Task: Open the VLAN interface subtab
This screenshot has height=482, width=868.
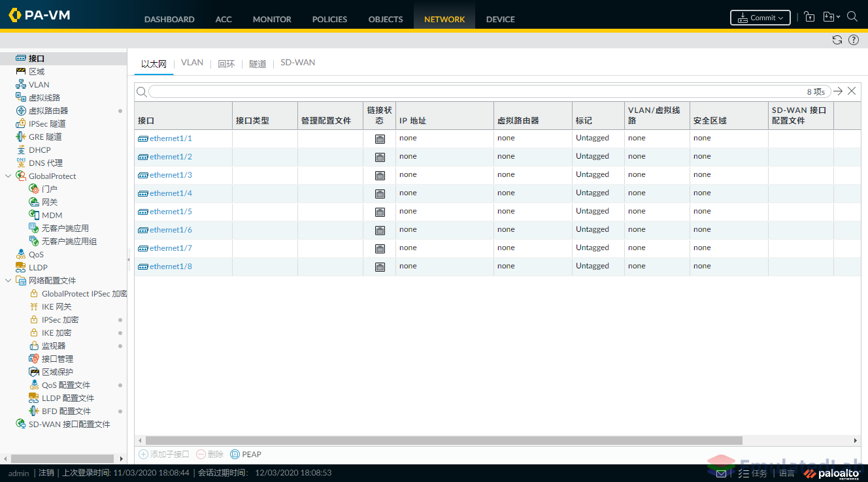Action: pyautogui.click(x=192, y=63)
